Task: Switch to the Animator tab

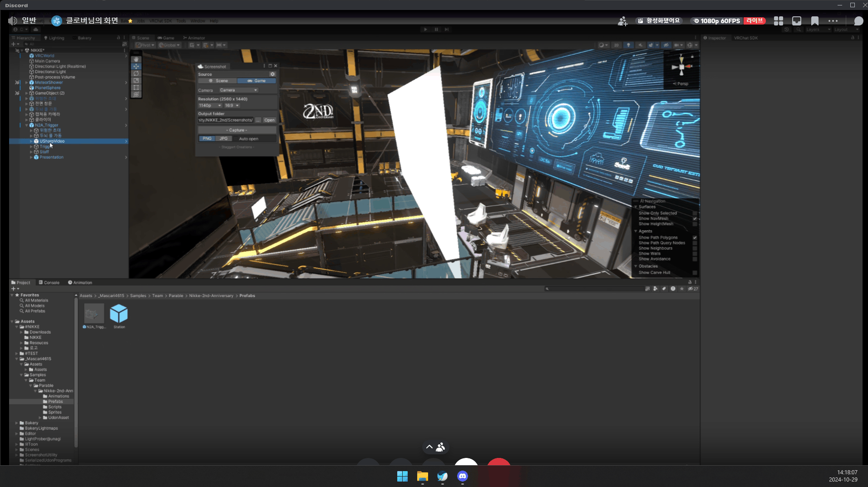Action: click(x=194, y=38)
